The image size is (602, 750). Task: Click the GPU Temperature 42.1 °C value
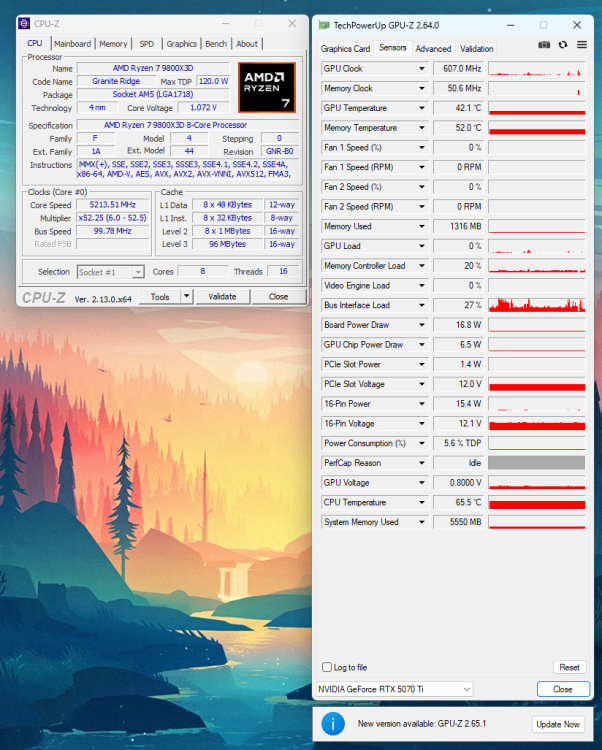(459, 108)
